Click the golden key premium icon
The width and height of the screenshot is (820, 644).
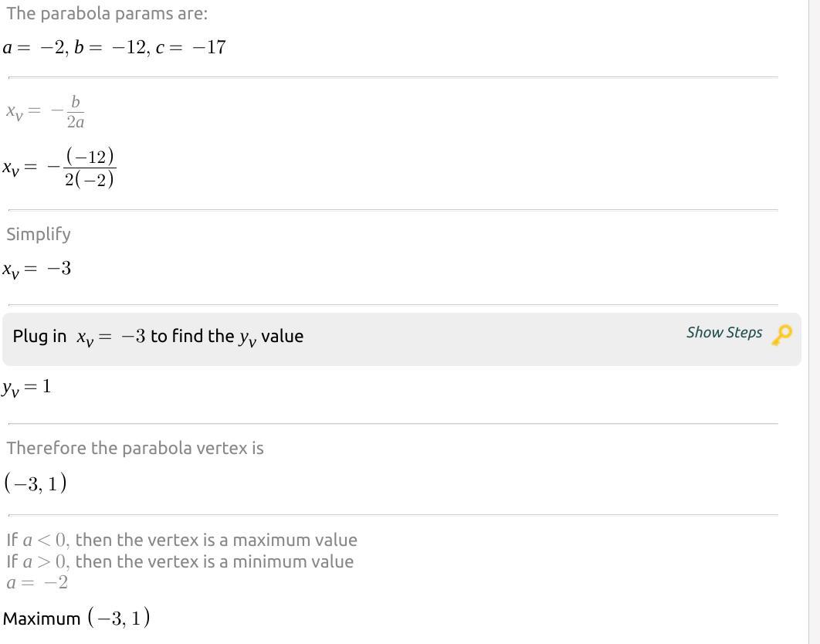pos(782,335)
